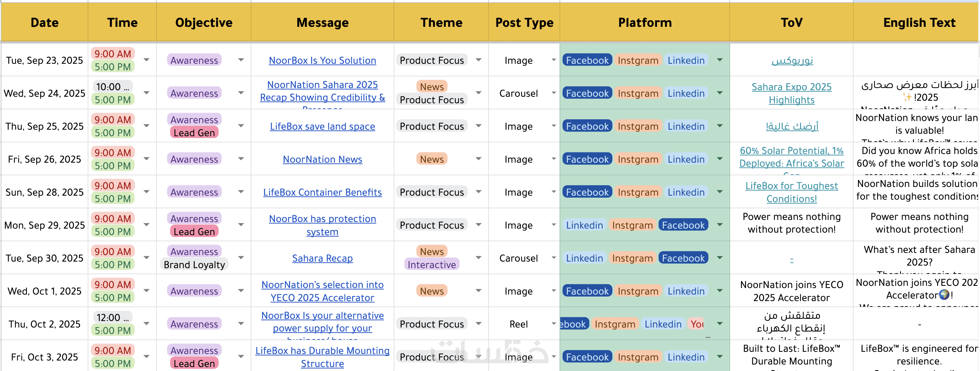Click Facebook chip in Sep 29 row
Screen dimensions: 980x371
point(683,225)
